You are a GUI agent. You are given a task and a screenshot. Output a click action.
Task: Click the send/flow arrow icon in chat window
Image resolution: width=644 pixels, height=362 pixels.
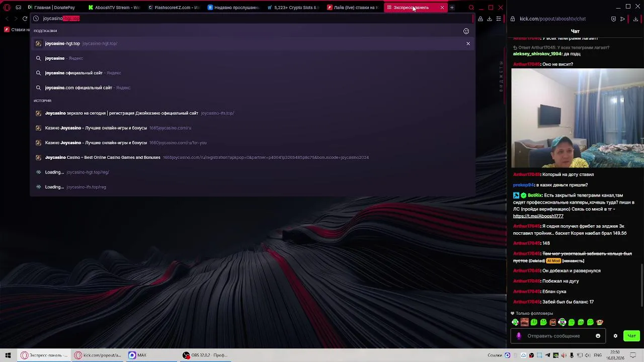click(x=622, y=19)
